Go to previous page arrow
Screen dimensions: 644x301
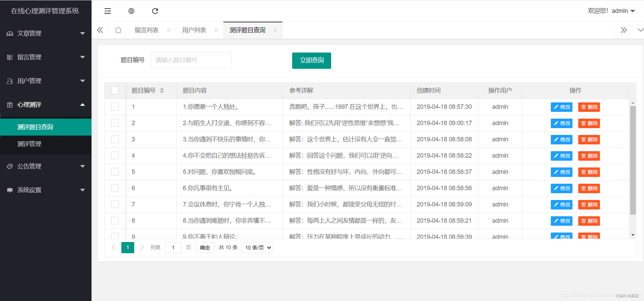[x=113, y=247]
